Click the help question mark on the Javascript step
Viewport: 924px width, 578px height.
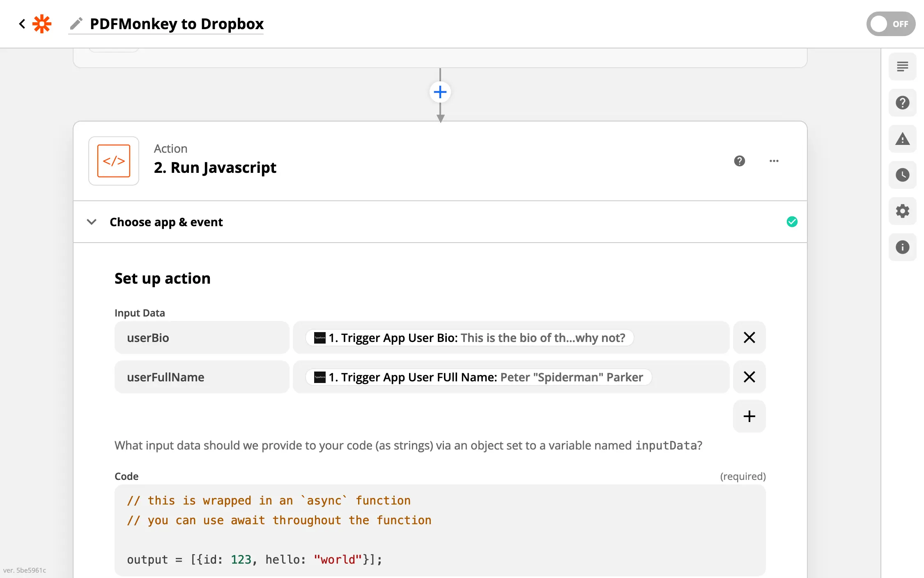pyautogui.click(x=740, y=161)
